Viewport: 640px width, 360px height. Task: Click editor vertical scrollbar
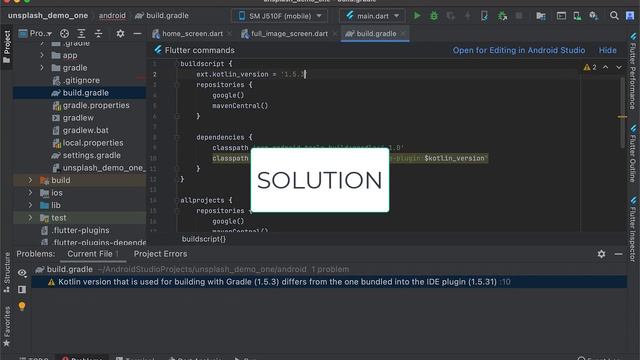coord(622,112)
